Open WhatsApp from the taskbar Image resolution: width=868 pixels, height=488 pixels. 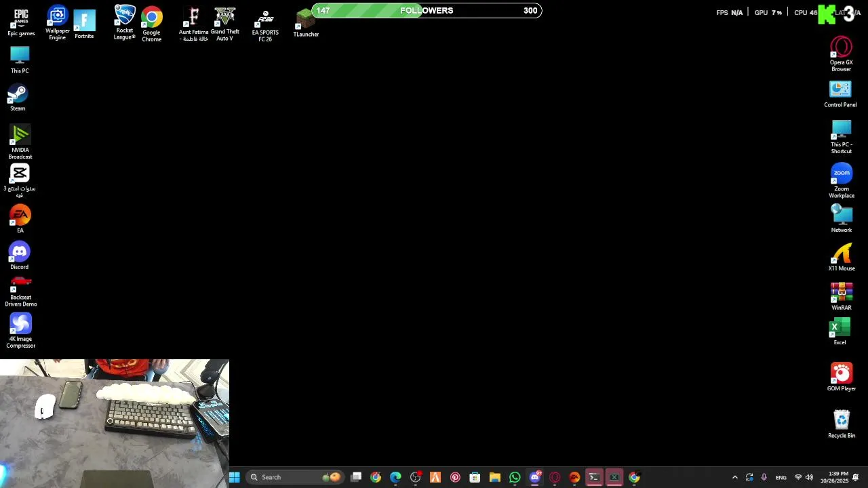pyautogui.click(x=515, y=477)
